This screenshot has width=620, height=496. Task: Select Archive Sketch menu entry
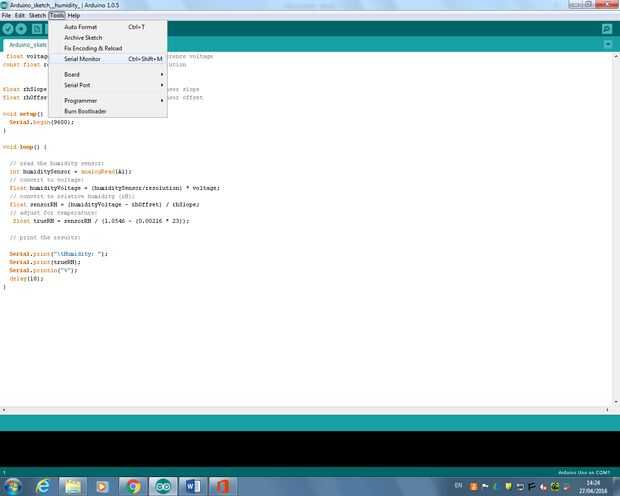click(x=108, y=38)
